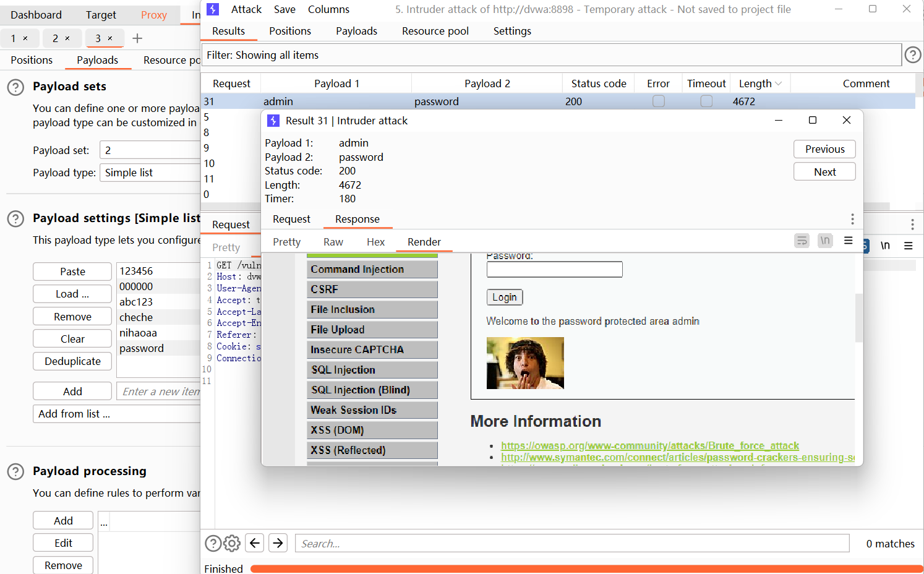The height and width of the screenshot is (574, 924).
Task: Open the SQL Injection menu item in render
Action: click(x=372, y=370)
